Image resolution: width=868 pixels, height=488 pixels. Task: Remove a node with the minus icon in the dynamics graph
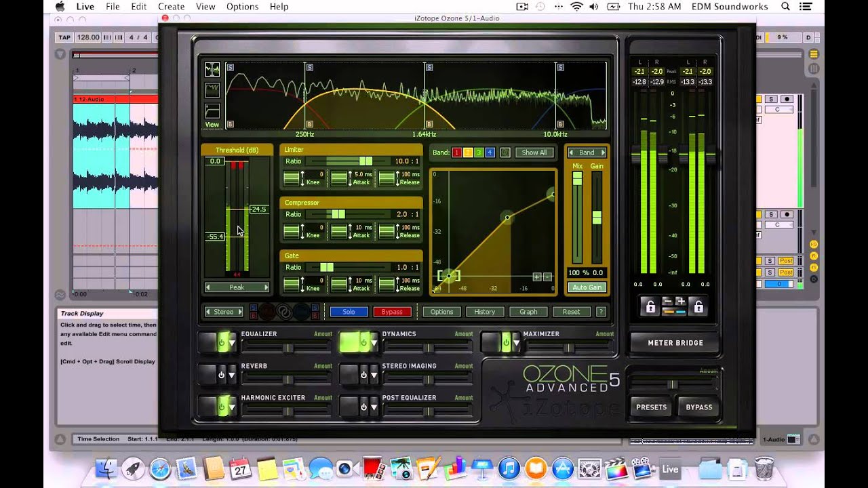[547, 277]
